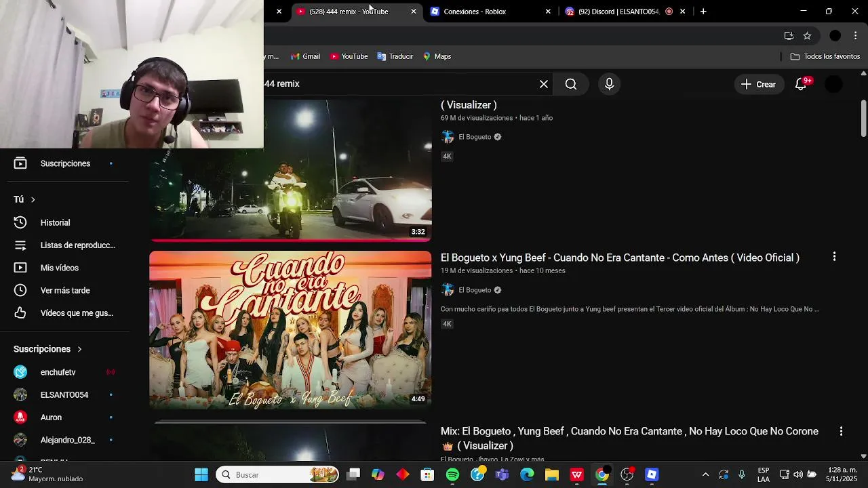Open the Chrome profile avatar
868x488 pixels.
[x=835, y=36]
